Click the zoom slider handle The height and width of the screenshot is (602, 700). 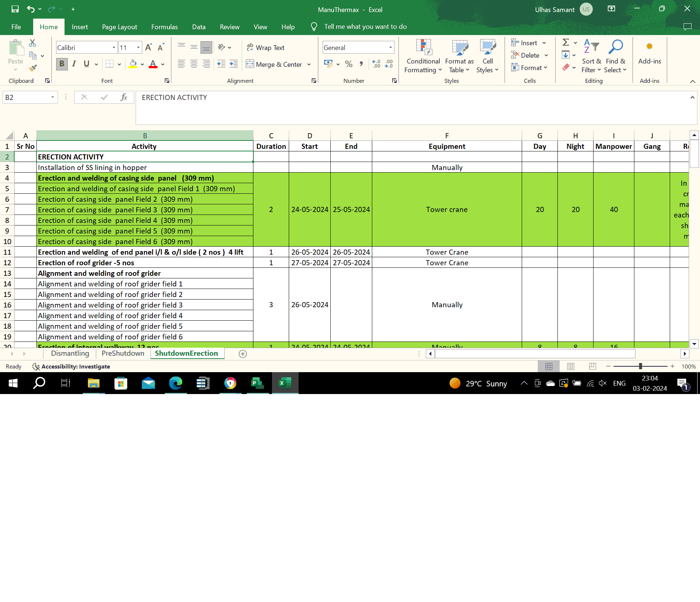(x=641, y=366)
